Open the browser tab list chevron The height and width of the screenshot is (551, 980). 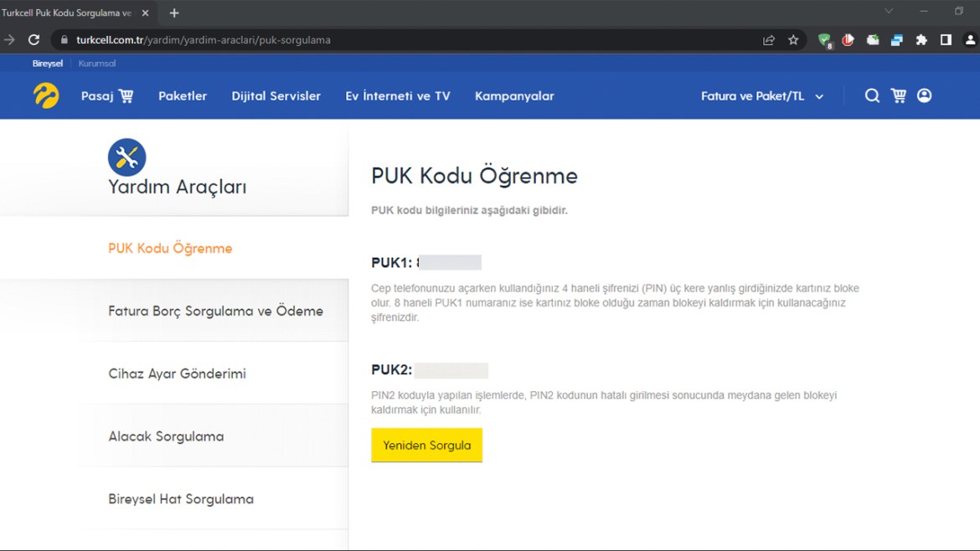(887, 12)
